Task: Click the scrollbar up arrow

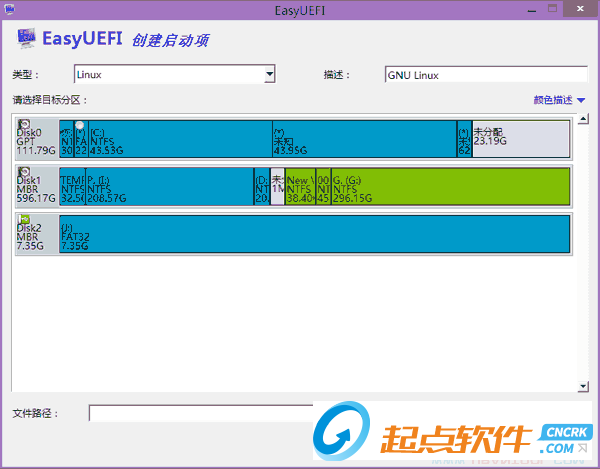Action: (583, 119)
